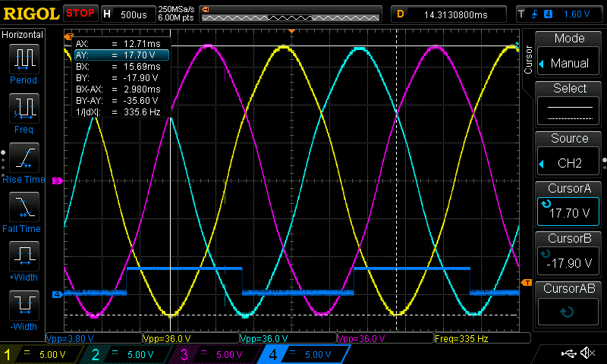The image size is (607, 364).
Task: Toggle channel 2 at 5.00 V
Action: coord(127,354)
